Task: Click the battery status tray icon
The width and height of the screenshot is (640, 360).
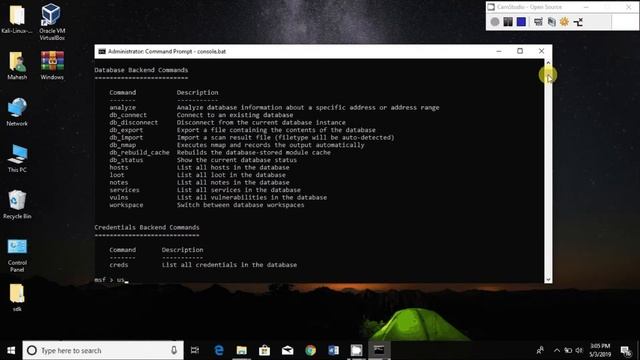Action: click(568, 350)
